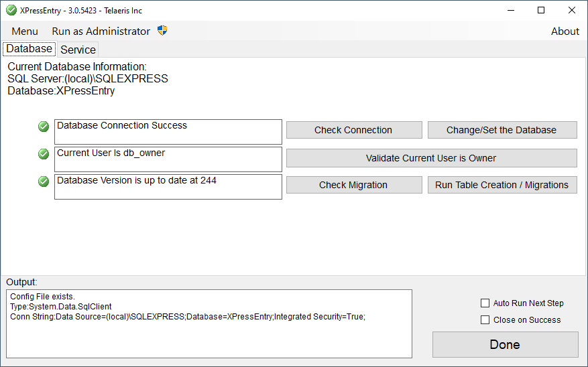588x367 pixels.
Task: Click the Check Connection button
Action: (x=354, y=130)
